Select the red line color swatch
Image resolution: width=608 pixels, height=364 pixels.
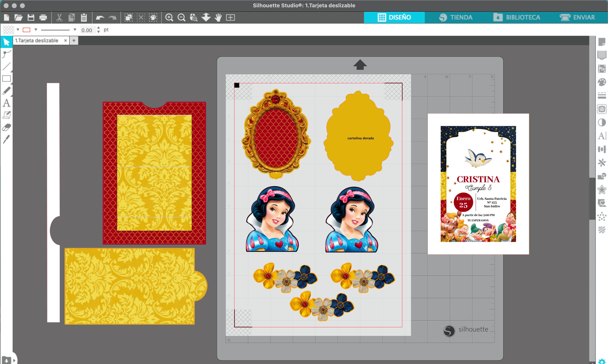click(x=26, y=29)
